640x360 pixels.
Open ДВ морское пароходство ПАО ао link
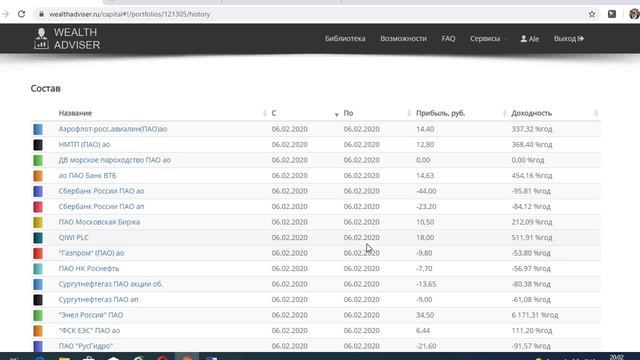point(115,160)
